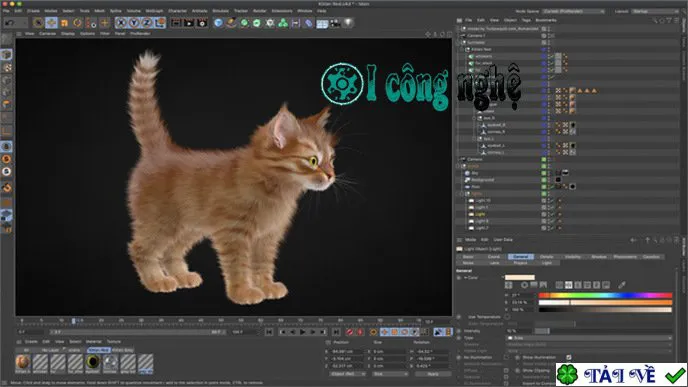Click the eyedropper color picker icon

[x=622, y=285]
